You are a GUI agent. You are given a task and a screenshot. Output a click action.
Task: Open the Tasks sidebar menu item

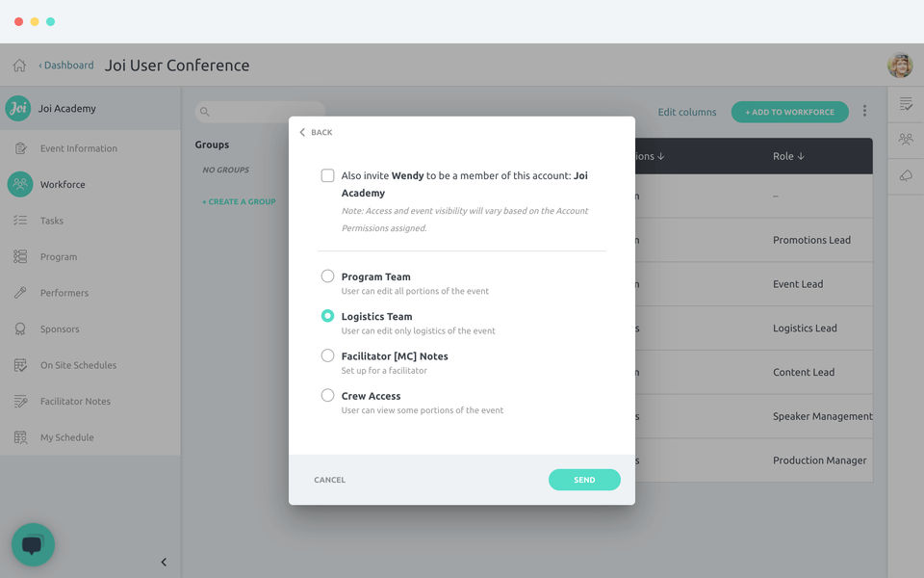(52, 221)
